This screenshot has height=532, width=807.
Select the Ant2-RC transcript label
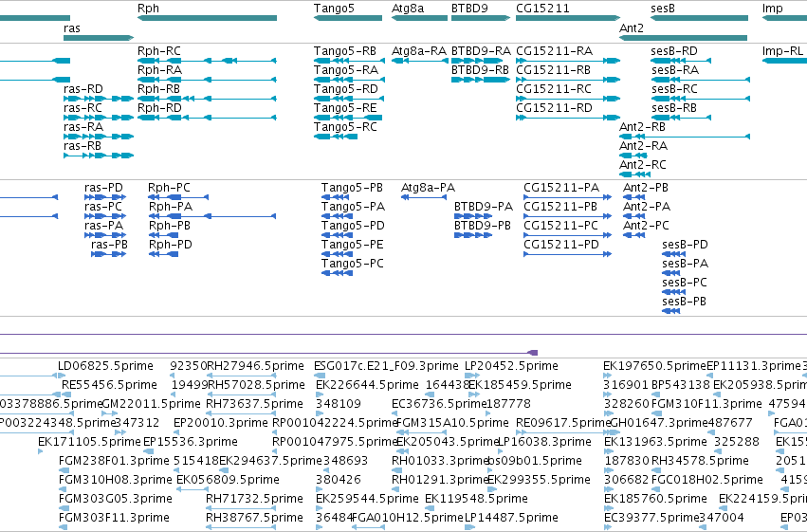click(643, 165)
